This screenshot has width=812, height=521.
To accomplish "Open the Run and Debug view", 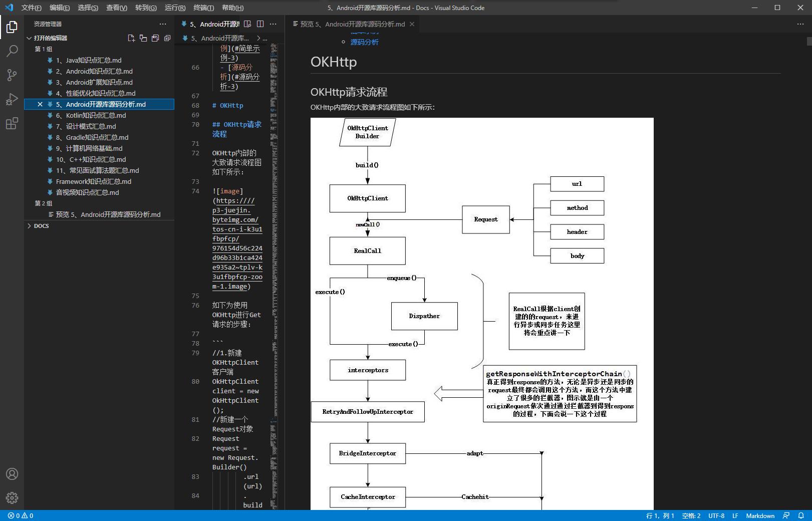I will (x=12, y=99).
